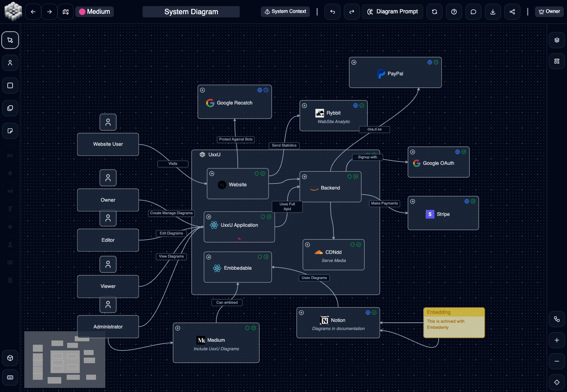The height and width of the screenshot is (392, 567).
Task: Select the square system shape tool
Action: 10,85
